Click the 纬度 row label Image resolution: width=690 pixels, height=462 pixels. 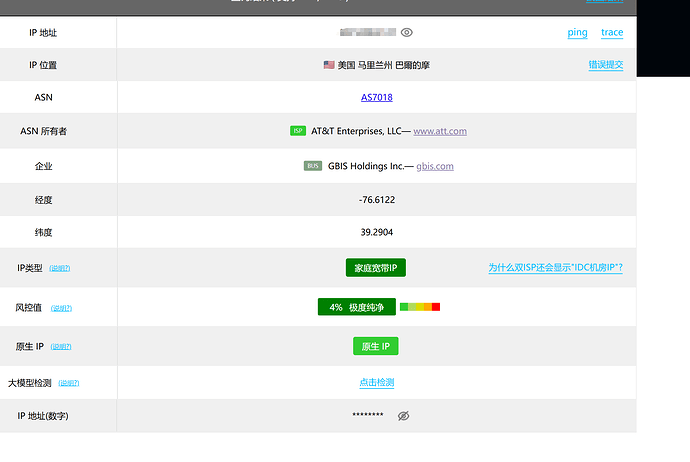(43, 232)
